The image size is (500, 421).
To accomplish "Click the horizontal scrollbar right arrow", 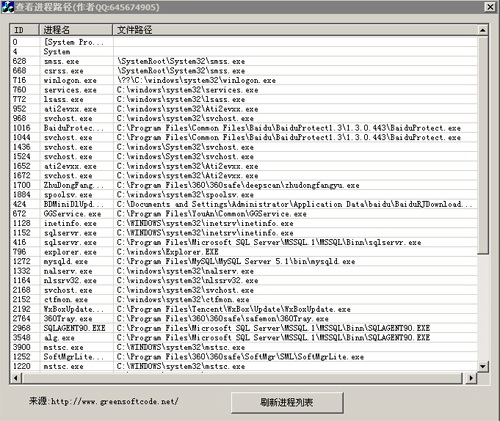I will (x=471, y=378).
